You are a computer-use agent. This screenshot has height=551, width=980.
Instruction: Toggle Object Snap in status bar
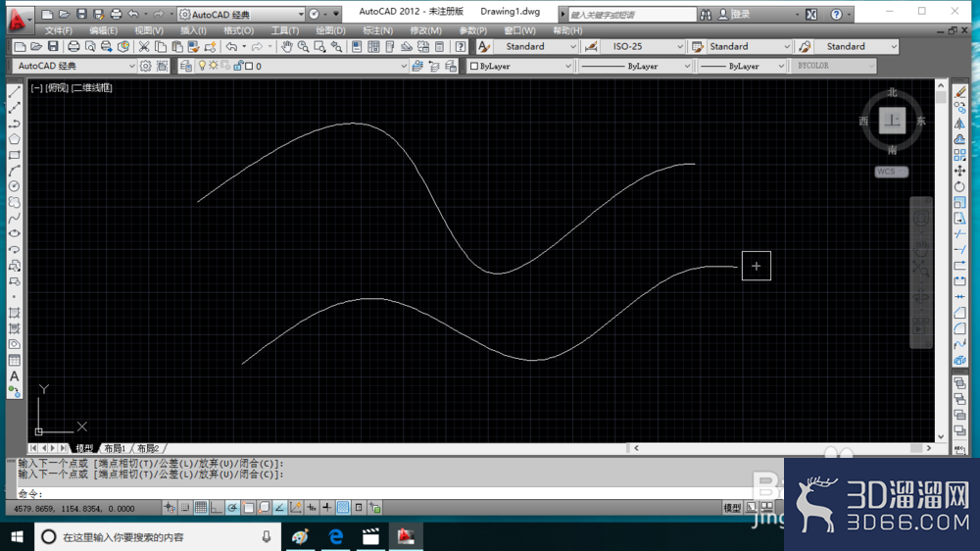248,508
